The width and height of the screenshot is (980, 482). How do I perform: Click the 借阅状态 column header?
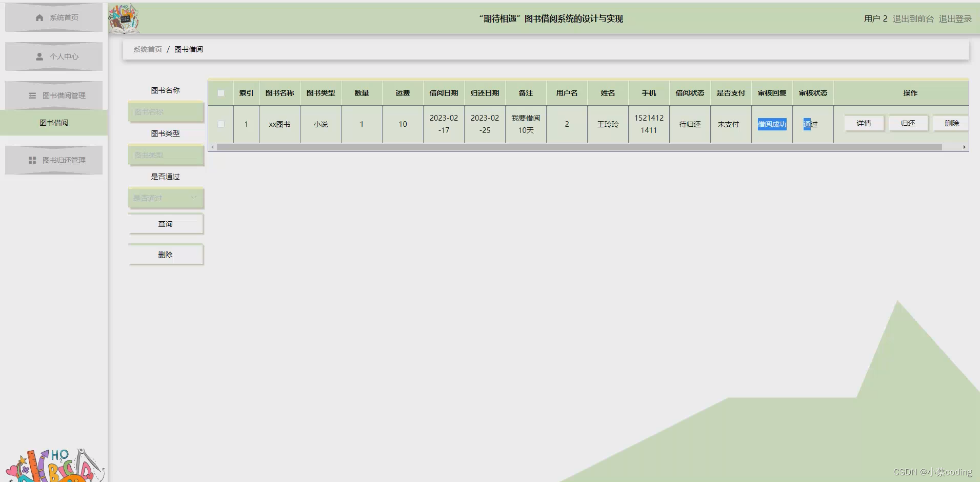pyautogui.click(x=690, y=93)
